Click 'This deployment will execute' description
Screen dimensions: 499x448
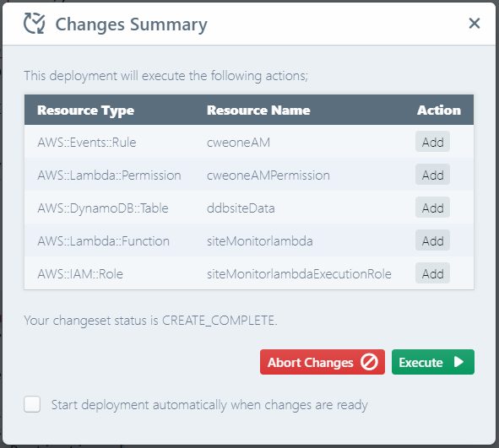click(x=166, y=76)
